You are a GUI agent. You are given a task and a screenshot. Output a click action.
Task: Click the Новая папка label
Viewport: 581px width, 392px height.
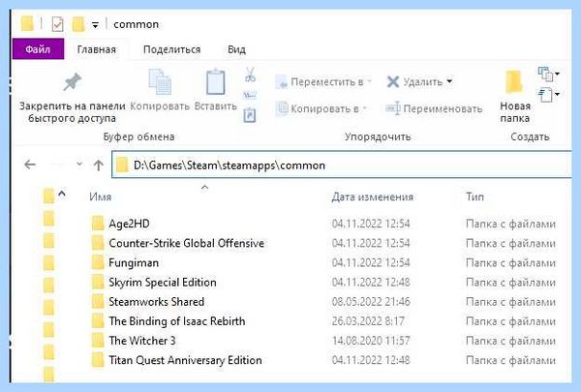click(x=515, y=112)
